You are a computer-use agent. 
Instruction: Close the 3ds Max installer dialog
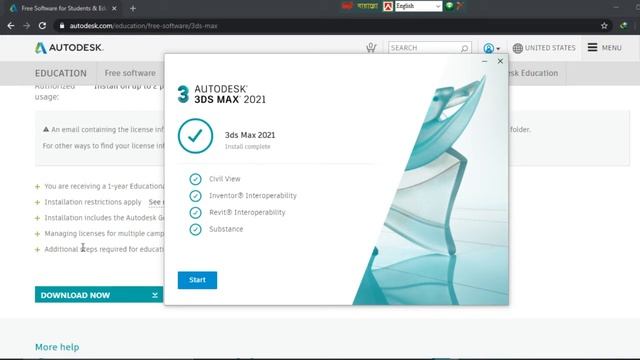click(500, 61)
